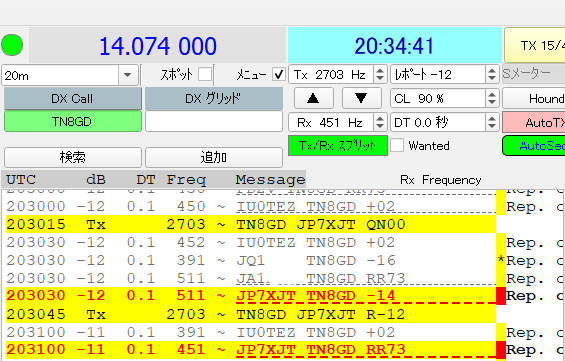Viewport: 565px width, 361px height.
Task: Click the Rx Frequency panel label
Action: coord(441,179)
